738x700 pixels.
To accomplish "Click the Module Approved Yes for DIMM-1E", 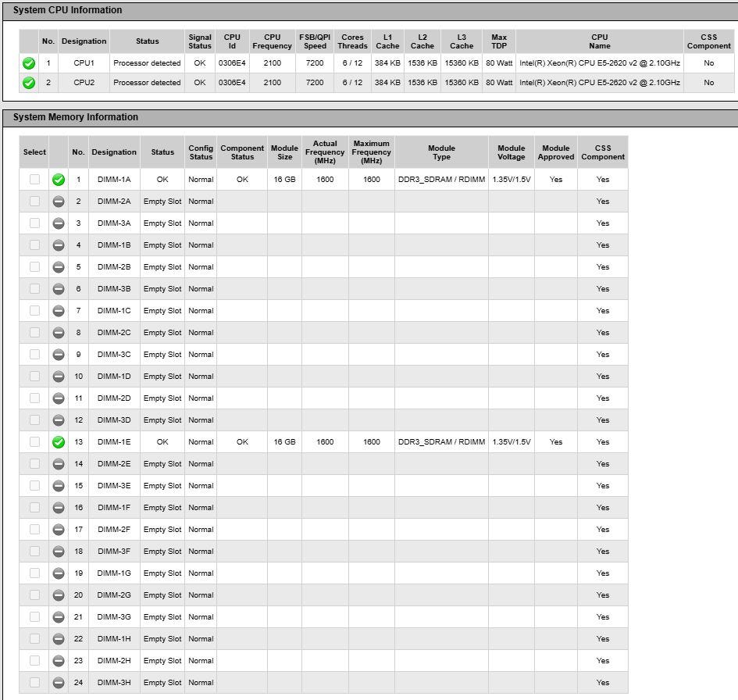I will coord(556,442).
